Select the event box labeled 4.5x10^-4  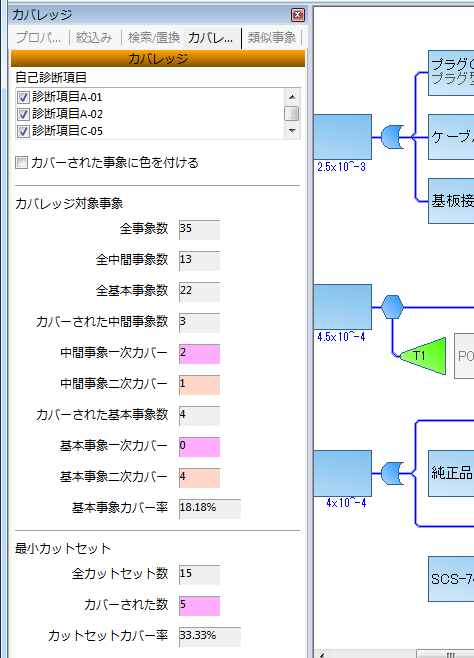[x=343, y=307]
